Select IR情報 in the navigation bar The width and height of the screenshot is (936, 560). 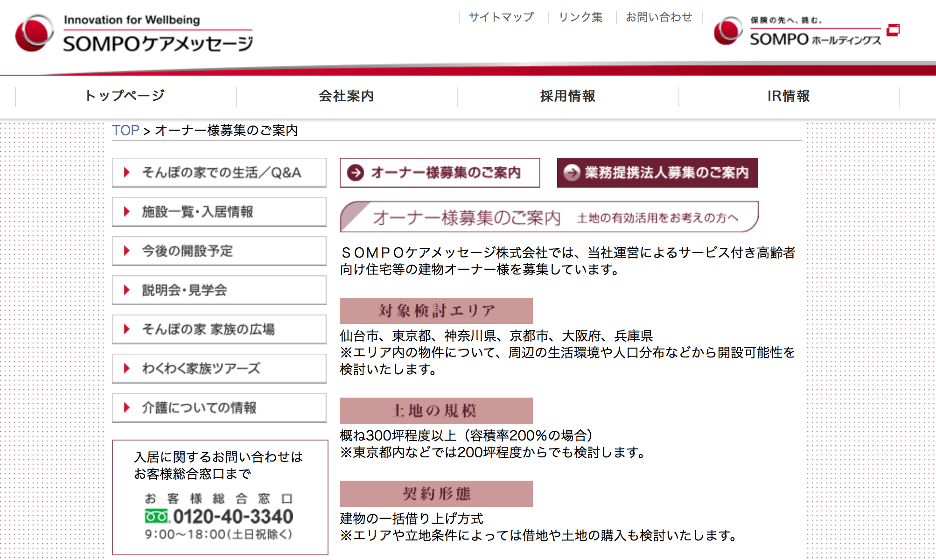pos(789,96)
